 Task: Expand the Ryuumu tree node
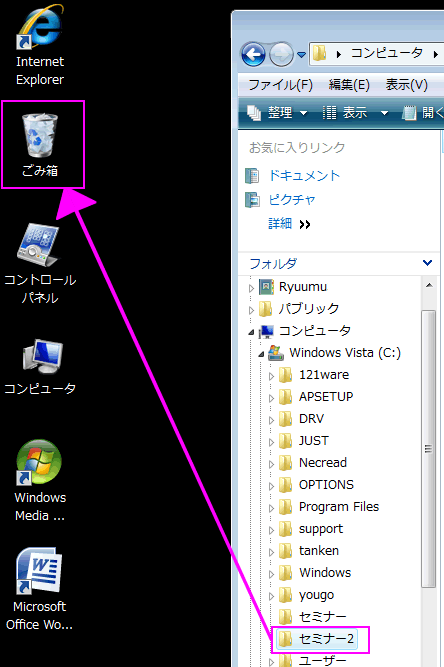251,288
